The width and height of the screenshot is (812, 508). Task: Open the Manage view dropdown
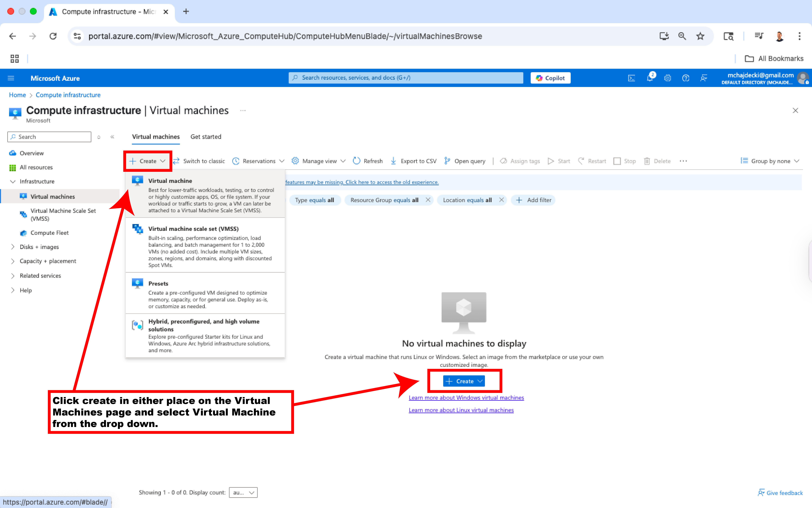tap(318, 161)
